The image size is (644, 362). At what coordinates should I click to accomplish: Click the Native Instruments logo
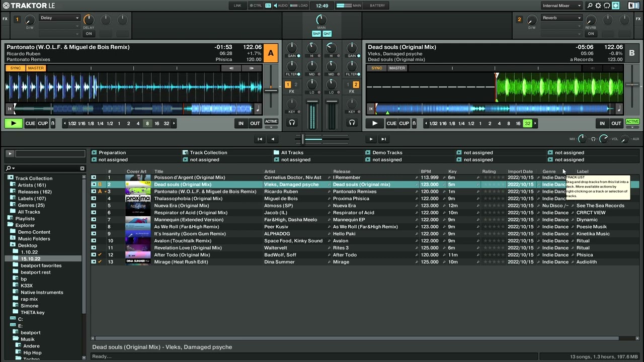(x=633, y=6)
